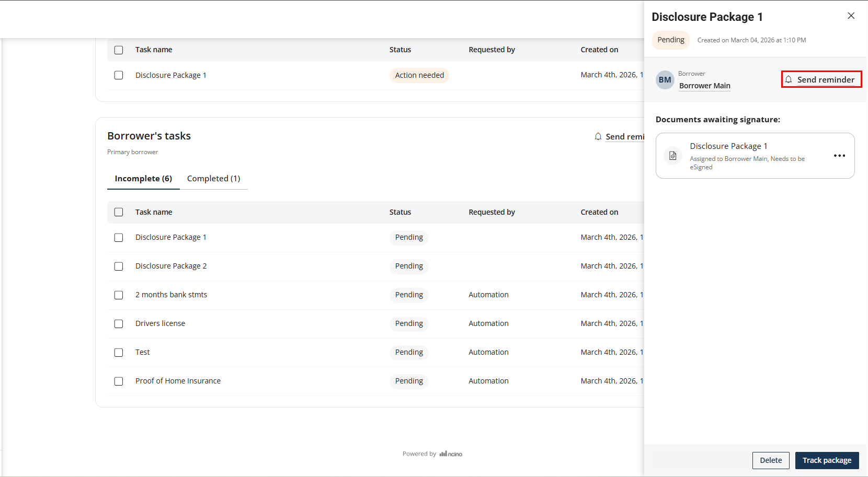
Task: Open the Borrower Main profile link
Action: [704, 86]
